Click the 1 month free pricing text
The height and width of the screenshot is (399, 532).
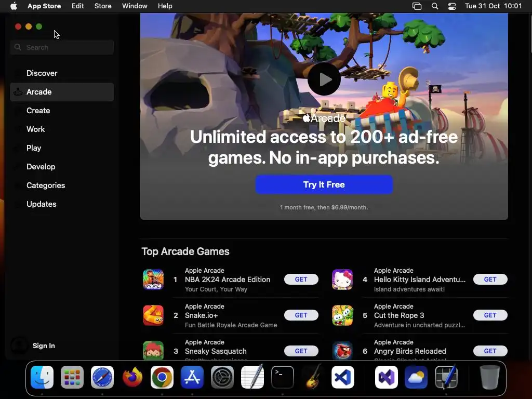(324, 207)
